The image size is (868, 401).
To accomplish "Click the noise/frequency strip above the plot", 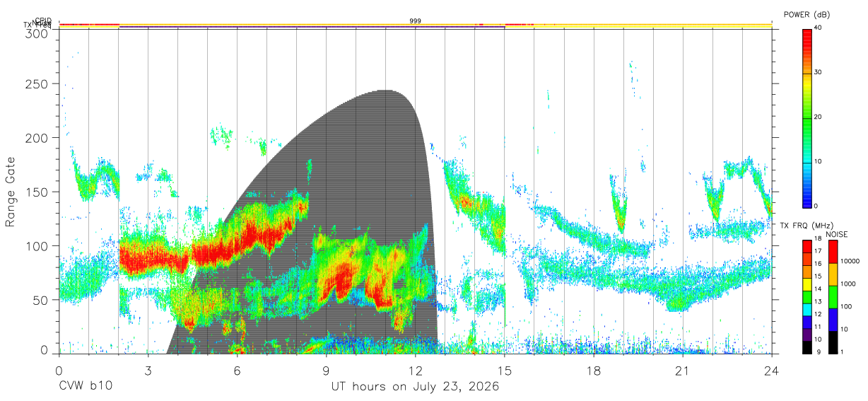I will click(416, 25).
